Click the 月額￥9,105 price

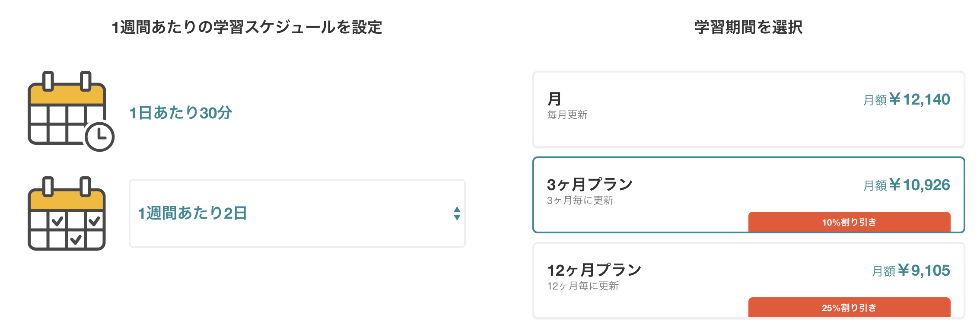click(911, 271)
